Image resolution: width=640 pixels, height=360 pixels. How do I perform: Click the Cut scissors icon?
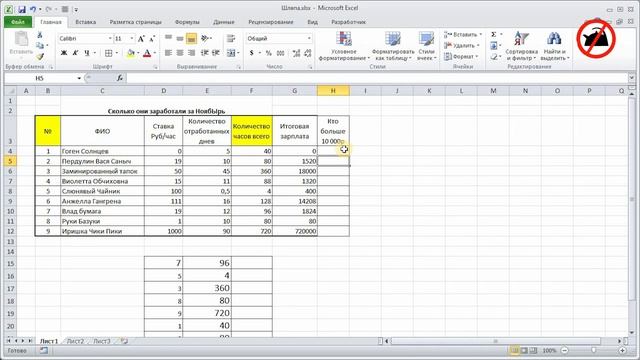click(x=40, y=36)
